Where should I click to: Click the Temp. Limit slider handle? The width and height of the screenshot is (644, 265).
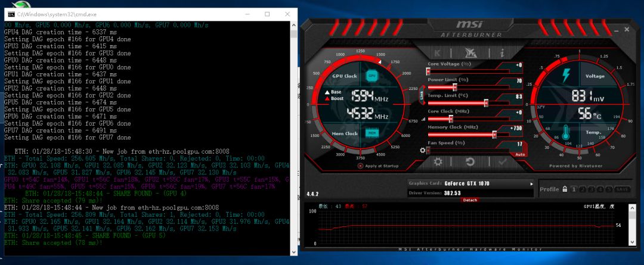(x=487, y=103)
